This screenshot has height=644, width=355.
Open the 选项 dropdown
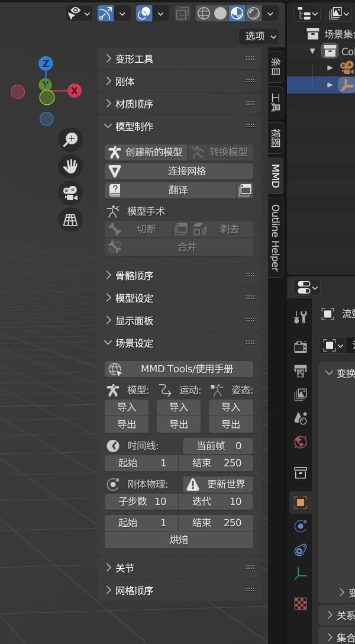(259, 36)
